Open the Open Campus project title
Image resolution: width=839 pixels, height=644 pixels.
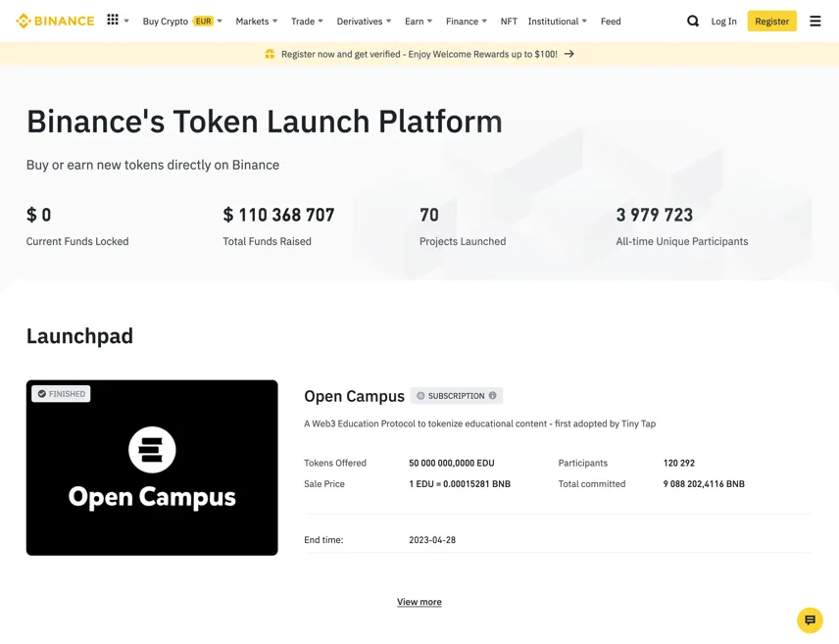354,396
